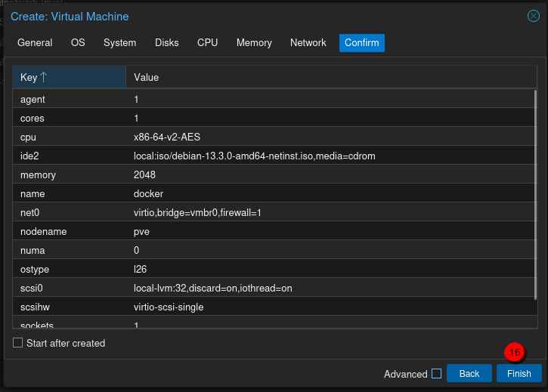Image resolution: width=548 pixels, height=392 pixels.
Task: Select the ide2 ISO row
Action: (272, 156)
